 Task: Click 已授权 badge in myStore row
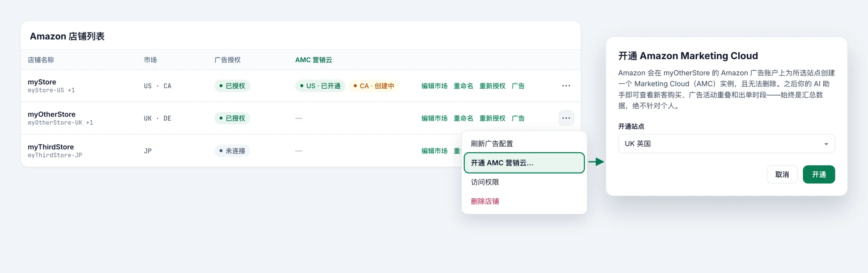[232, 86]
